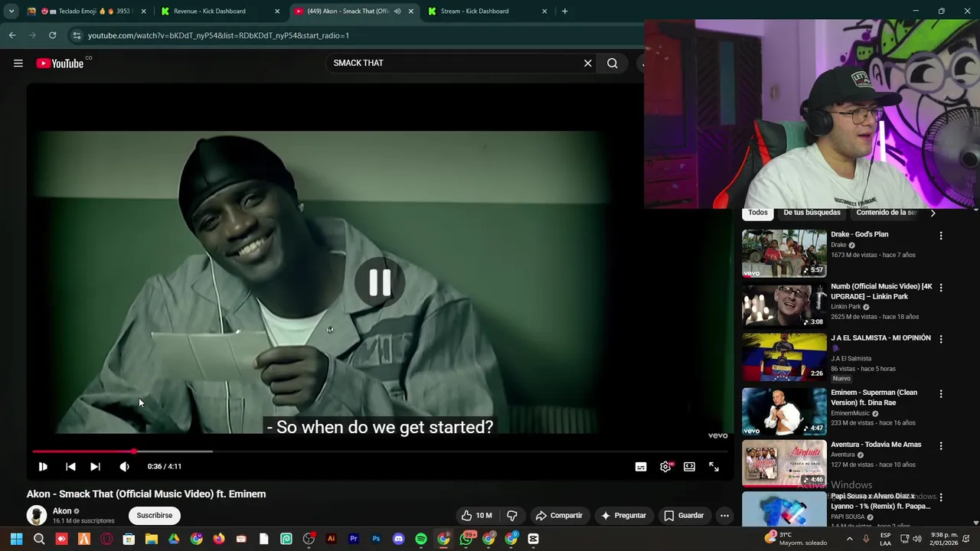The height and width of the screenshot is (551, 980).
Task: Open the tab search dropdown arrow
Action: click(11, 11)
